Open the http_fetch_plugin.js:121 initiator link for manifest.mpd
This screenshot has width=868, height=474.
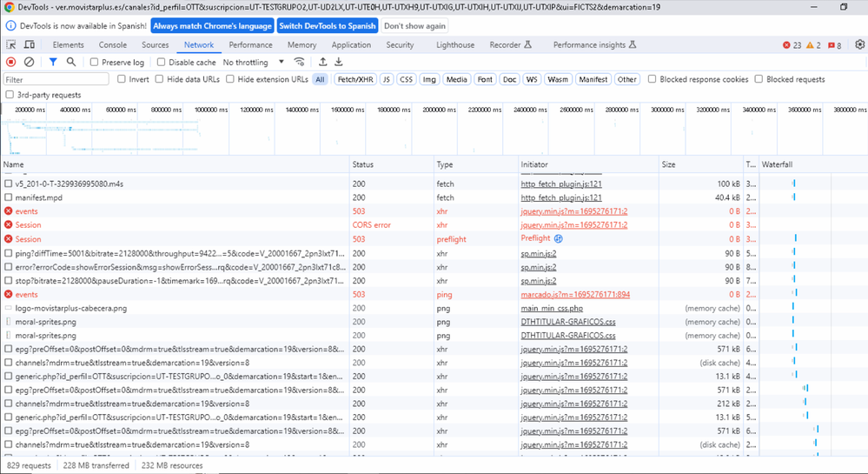[561, 197]
